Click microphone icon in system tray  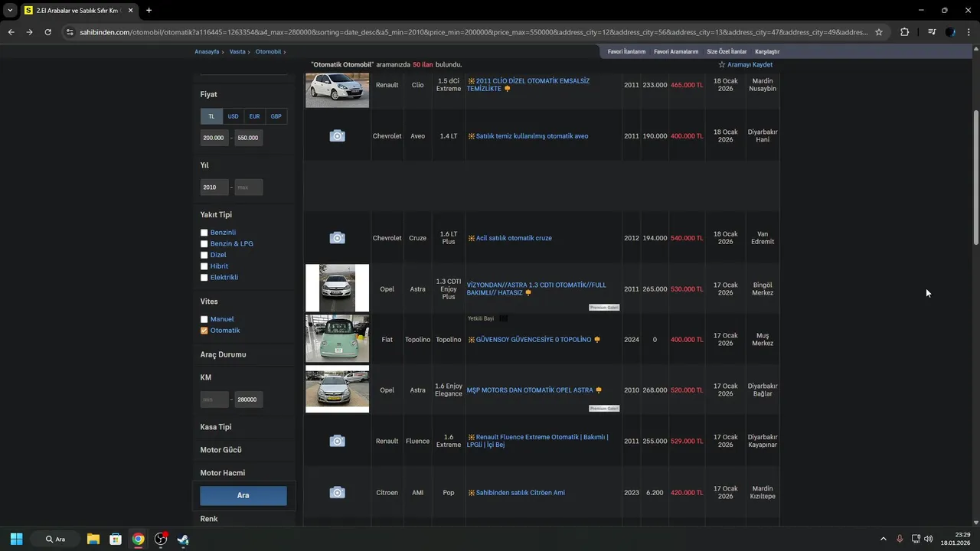click(900, 539)
